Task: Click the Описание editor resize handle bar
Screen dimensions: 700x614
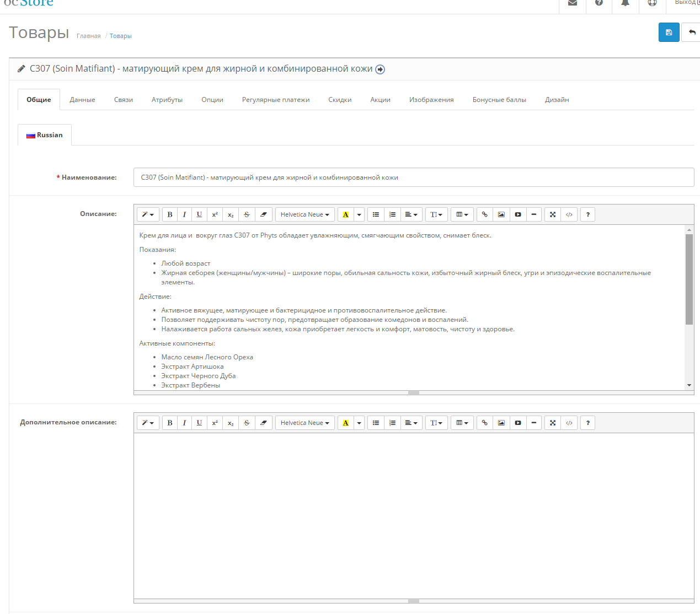Action: click(414, 392)
